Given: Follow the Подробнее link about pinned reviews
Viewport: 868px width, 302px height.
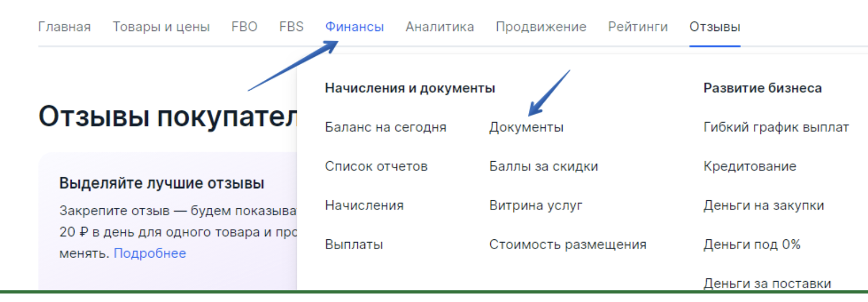Looking at the screenshot, I should click(150, 253).
